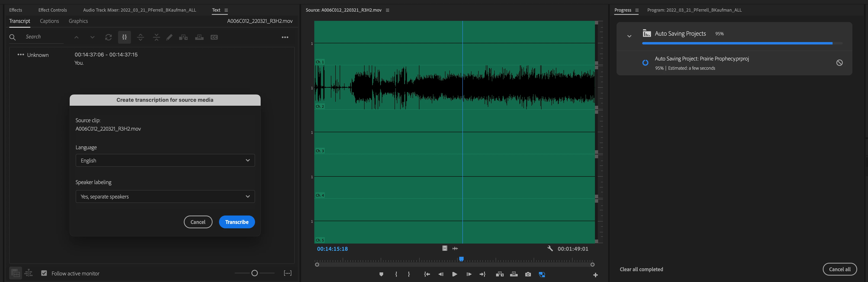Screen dimensions: 868x282
Task: Click Drag Audio Only waveform icon
Action: 455,249
